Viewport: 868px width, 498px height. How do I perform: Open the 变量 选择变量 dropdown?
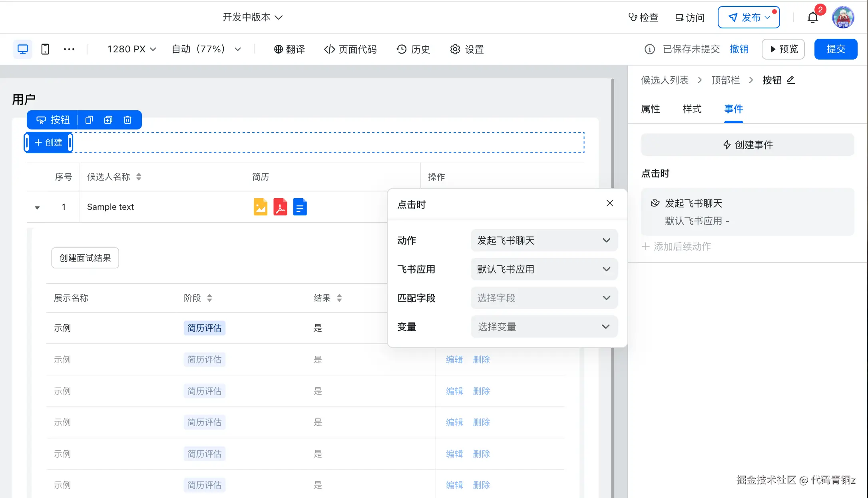(x=544, y=327)
